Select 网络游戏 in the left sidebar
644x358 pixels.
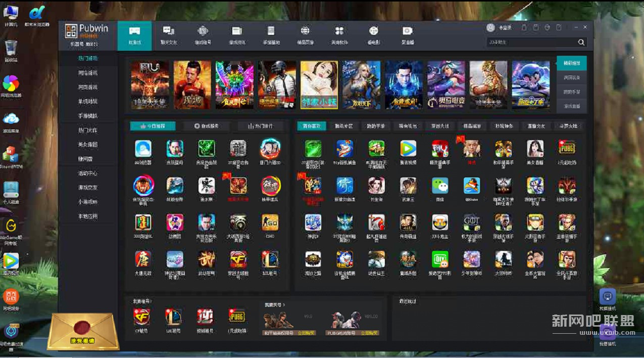point(88,73)
